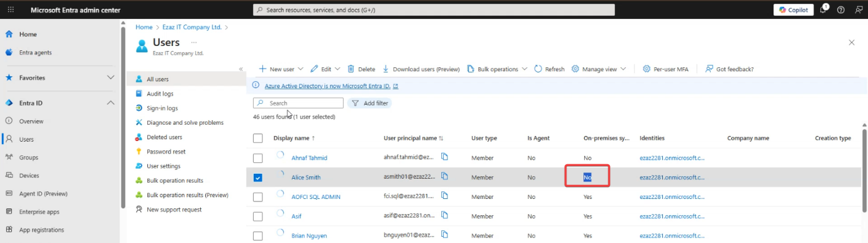Image resolution: width=868 pixels, height=243 pixels.
Task: Tick the checkbox for Ahnaf Tahmid
Action: (257, 158)
